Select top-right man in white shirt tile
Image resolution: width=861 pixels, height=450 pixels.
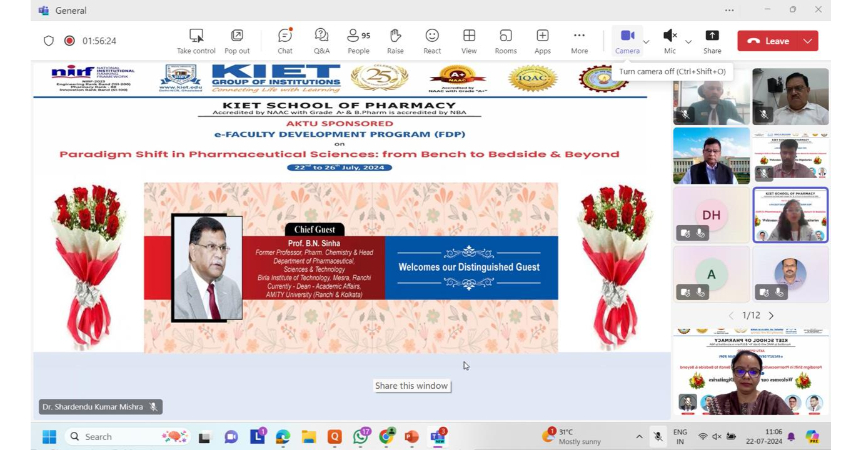pos(790,97)
